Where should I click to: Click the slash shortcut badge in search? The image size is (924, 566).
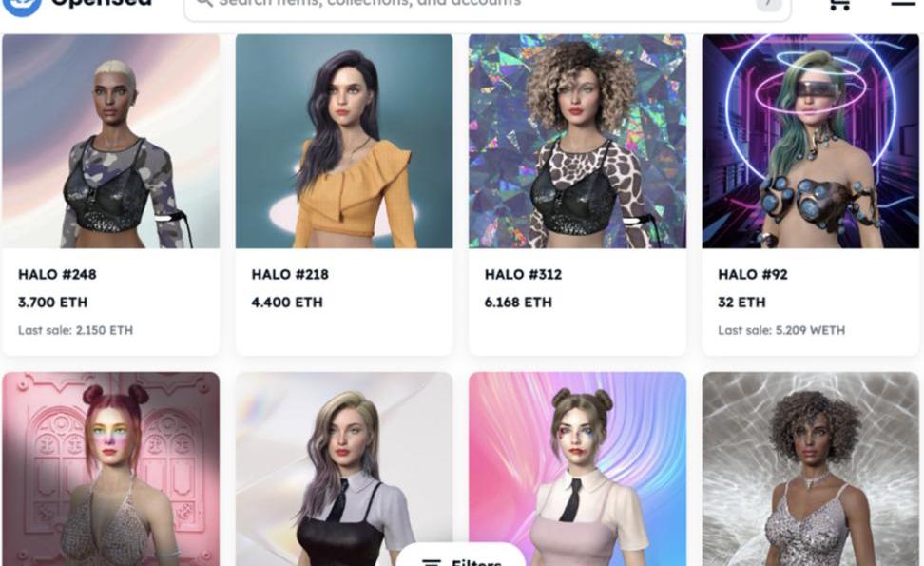(x=768, y=5)
